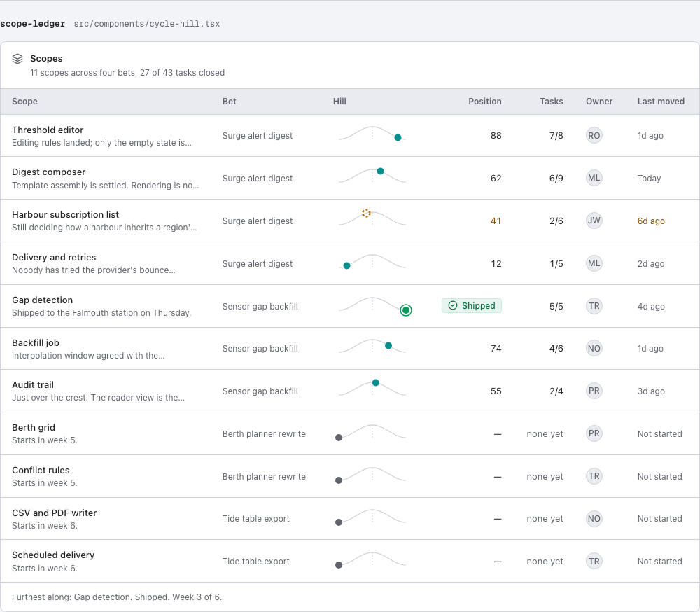Click the 'Today' last moved value

[x=649, y=179]
